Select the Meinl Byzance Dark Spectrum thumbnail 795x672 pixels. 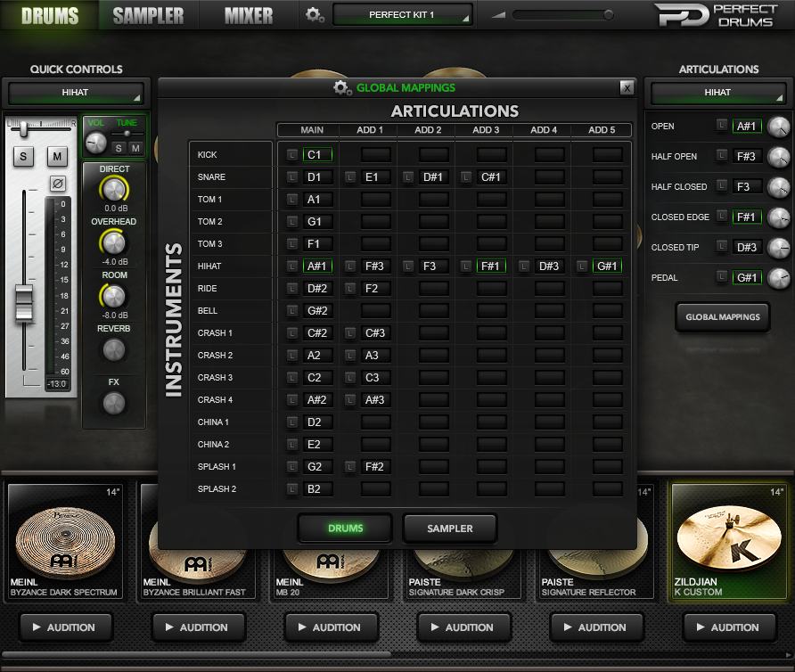(x=65, y=541)
